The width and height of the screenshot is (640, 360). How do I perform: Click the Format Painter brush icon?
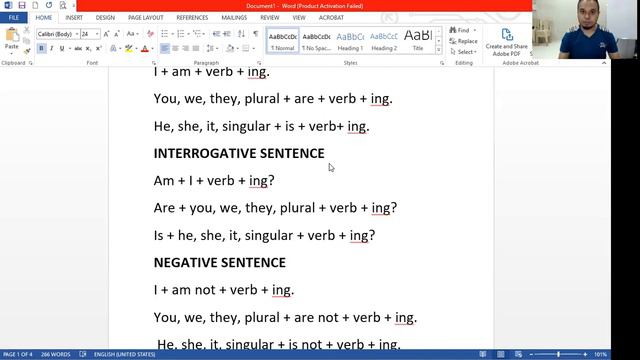[27, 51]
